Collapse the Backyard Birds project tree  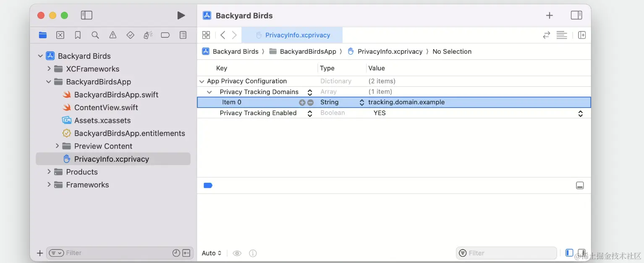coord(40,56)
